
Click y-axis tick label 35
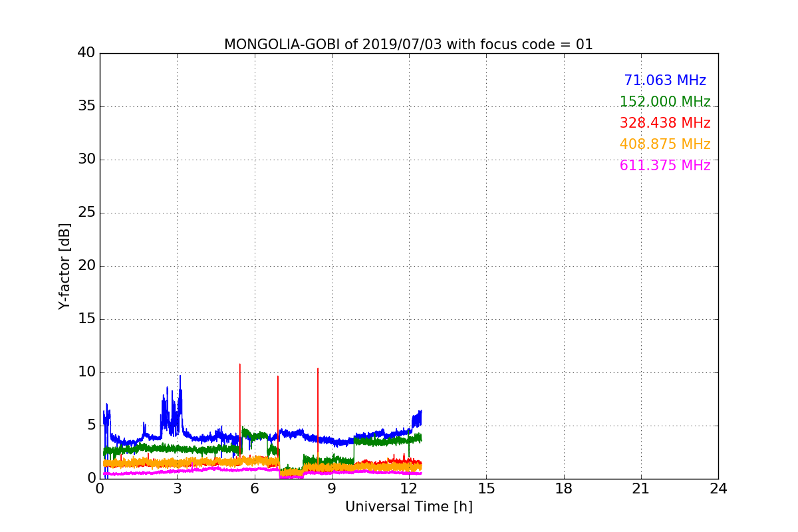tap(86, 106)
